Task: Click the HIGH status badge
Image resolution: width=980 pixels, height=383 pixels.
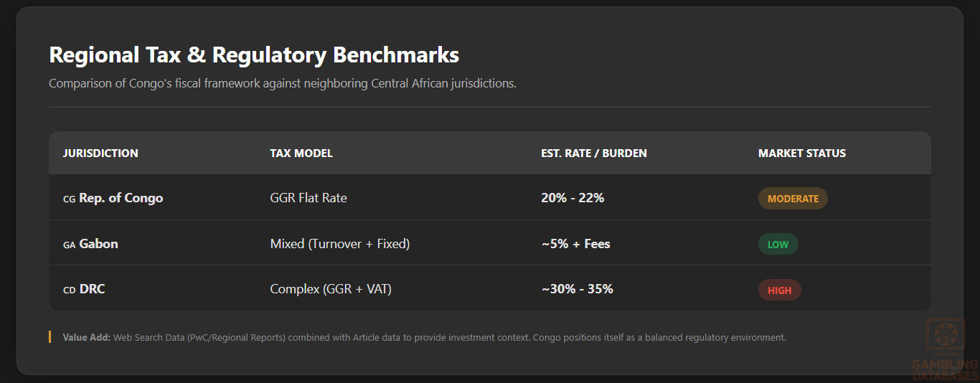Action: 779,290
